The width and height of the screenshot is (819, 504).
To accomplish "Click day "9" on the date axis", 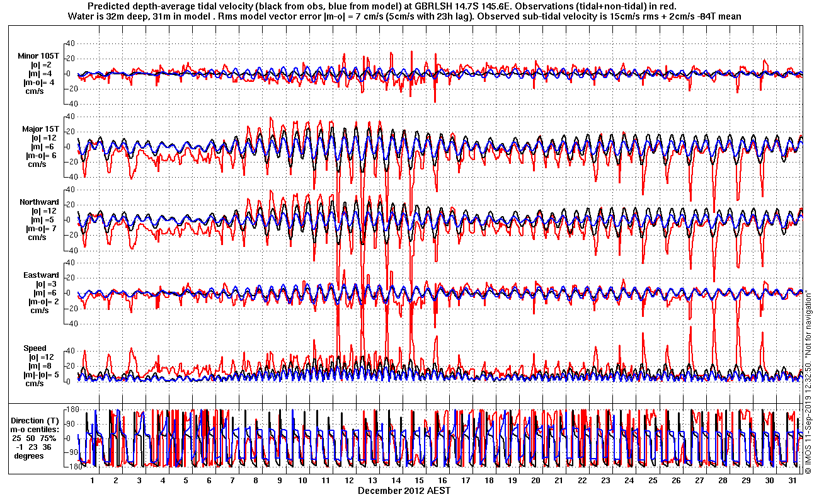I will click(279, 480).
